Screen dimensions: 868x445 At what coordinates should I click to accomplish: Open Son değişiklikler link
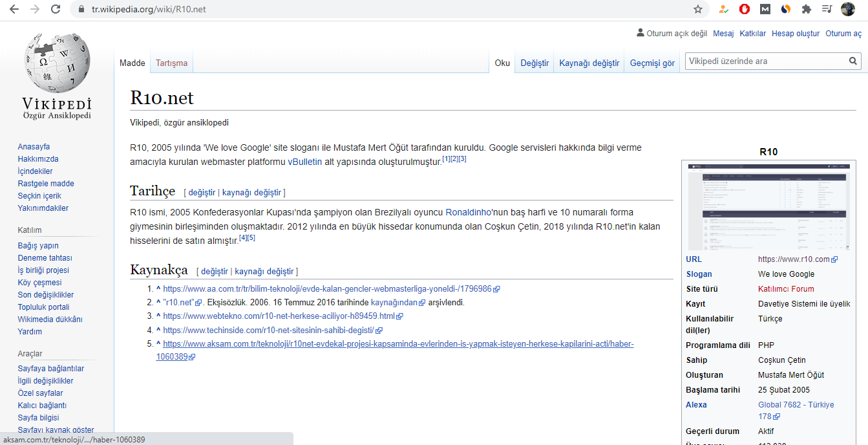(46, 295)
